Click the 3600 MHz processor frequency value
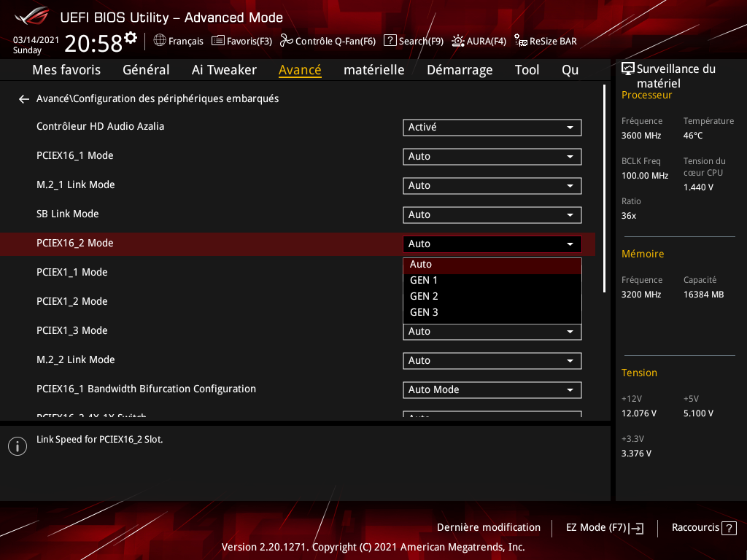This screenshot has width=747, height=560. coord(640,136)
